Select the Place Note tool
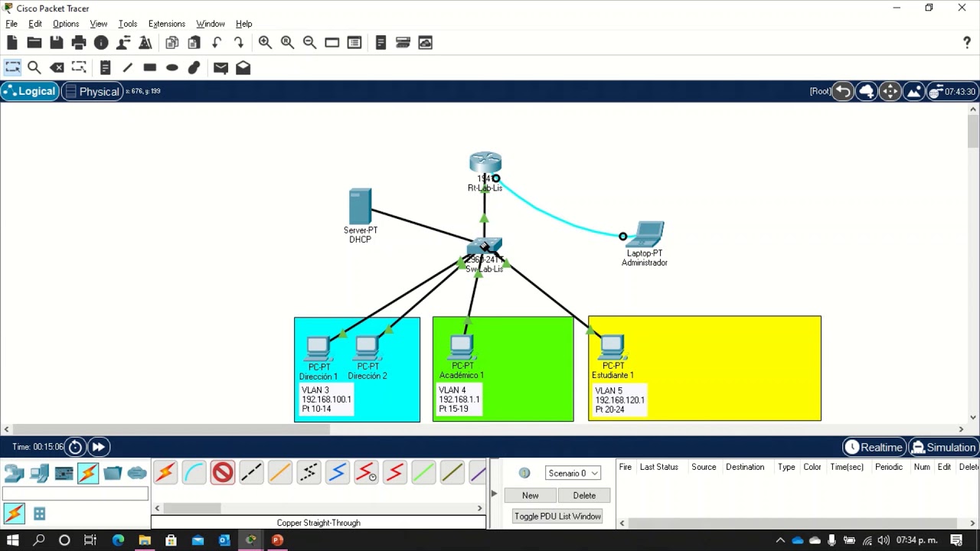Screen dimensions: 980x551 [106, 67]
